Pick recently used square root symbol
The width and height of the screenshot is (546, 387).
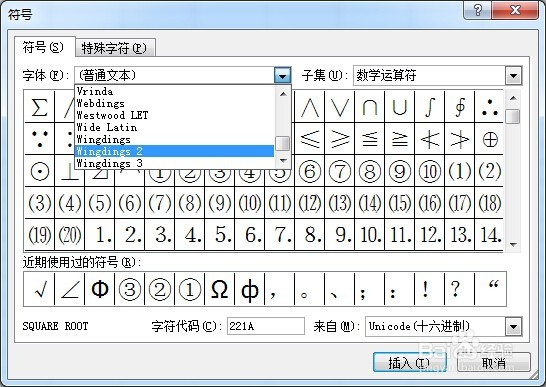39,289
